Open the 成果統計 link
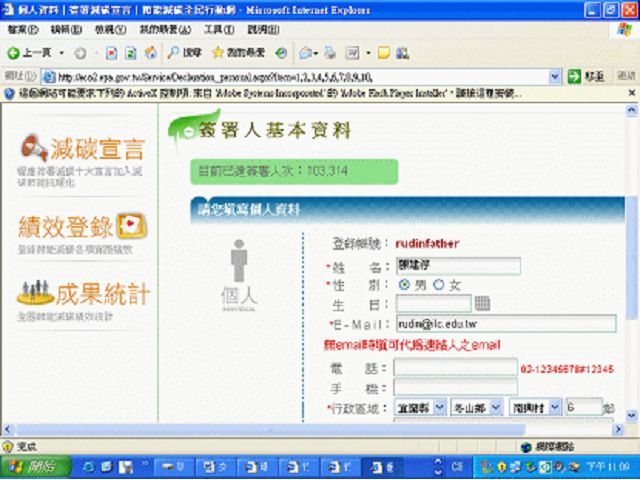The height and width of the screenshot is (480, 640). point(84,293)
